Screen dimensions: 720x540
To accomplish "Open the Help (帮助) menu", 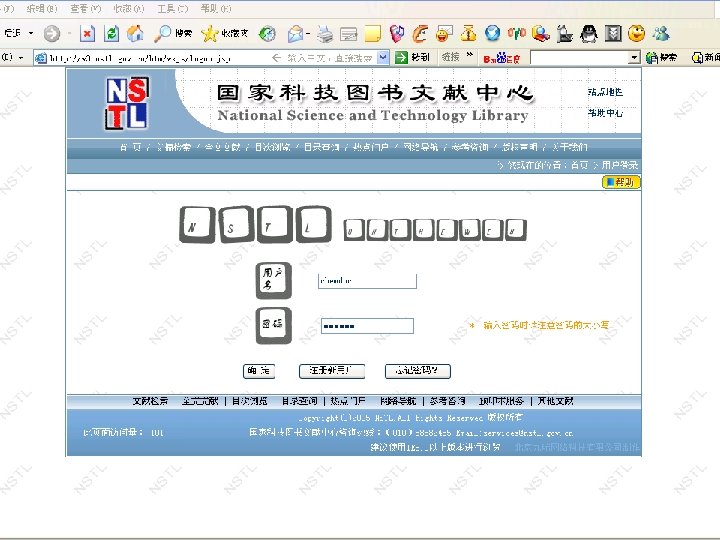I will click(x=216, y=9).
